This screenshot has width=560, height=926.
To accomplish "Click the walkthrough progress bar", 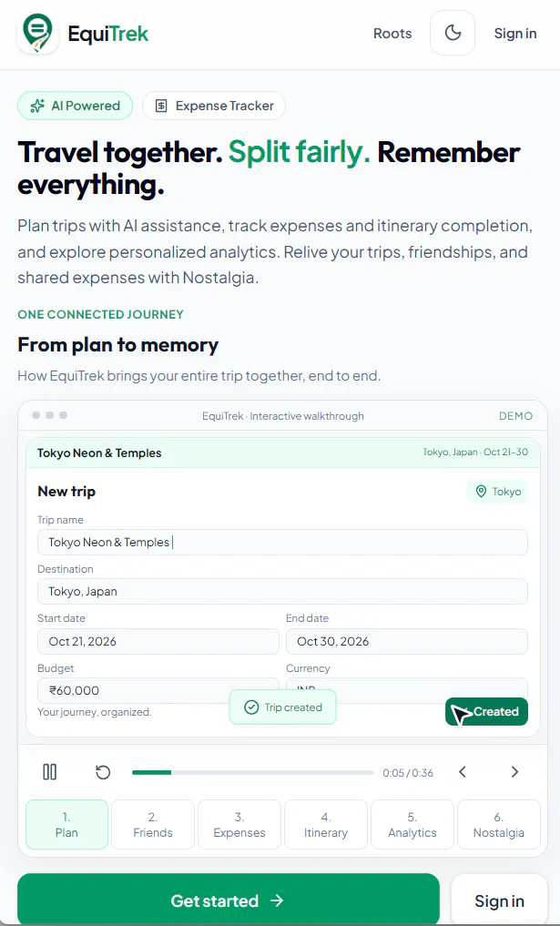I will point(253,772).
